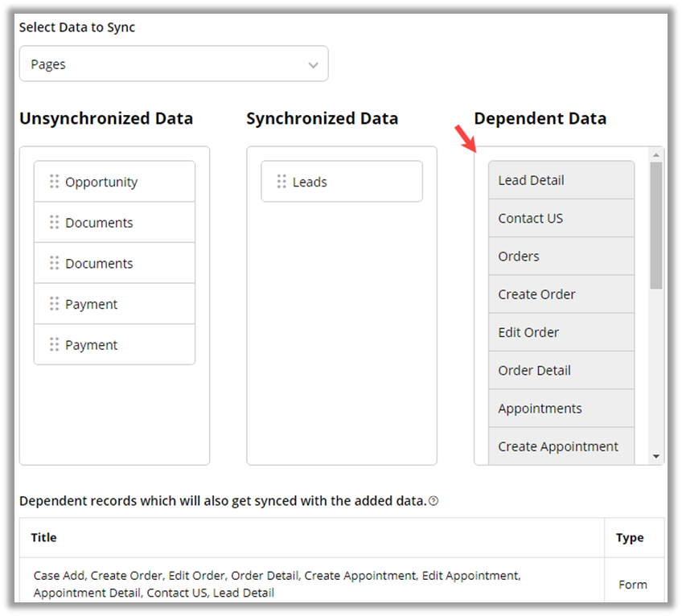Click the drag handle on first Documents item
This screenshot has width=682, height=616.
click(x=55, y=223)
